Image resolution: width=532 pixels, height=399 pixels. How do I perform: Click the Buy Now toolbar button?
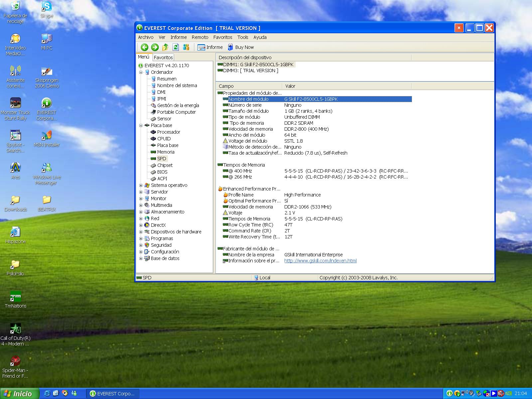click(241, 47)
